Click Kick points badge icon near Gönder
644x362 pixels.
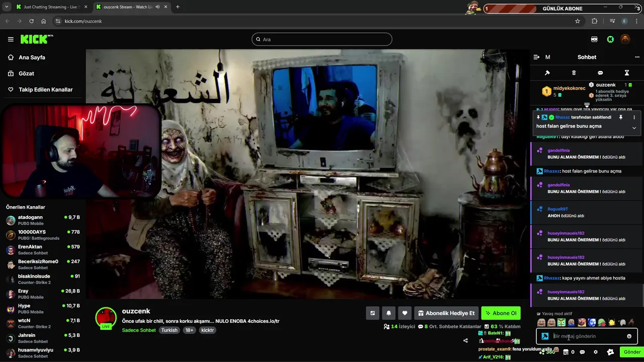click(x=610, y=352)
